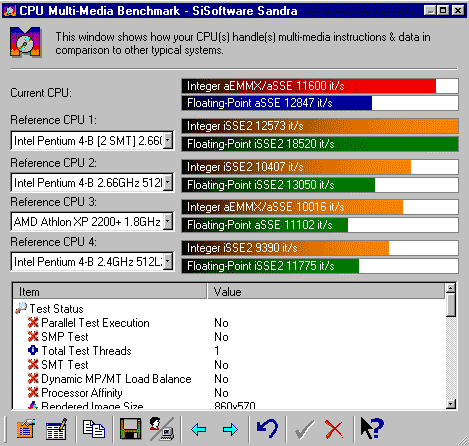The width and height of the screenshot is (469, 446).
Task: Click the Rendered Image Size icon
Action: pyautogui.click(x=33, y=405)
